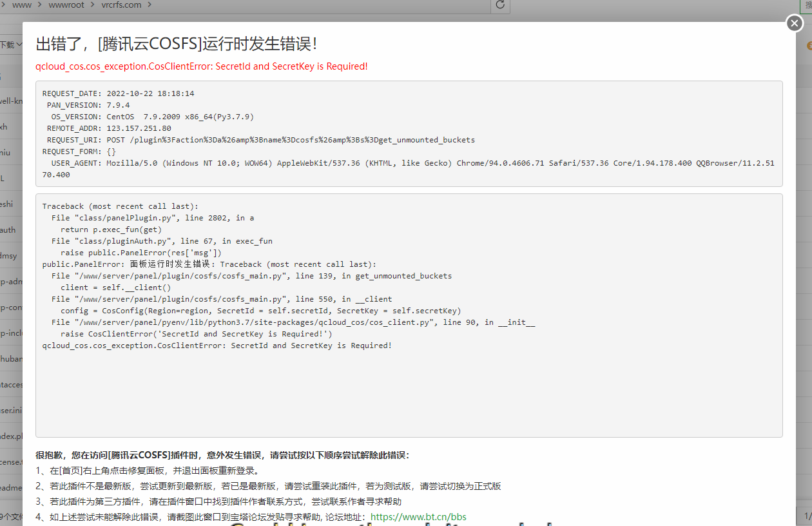
Task: Click the pluginAuth.py line 67 entry
Action: (x=162, y=241)
